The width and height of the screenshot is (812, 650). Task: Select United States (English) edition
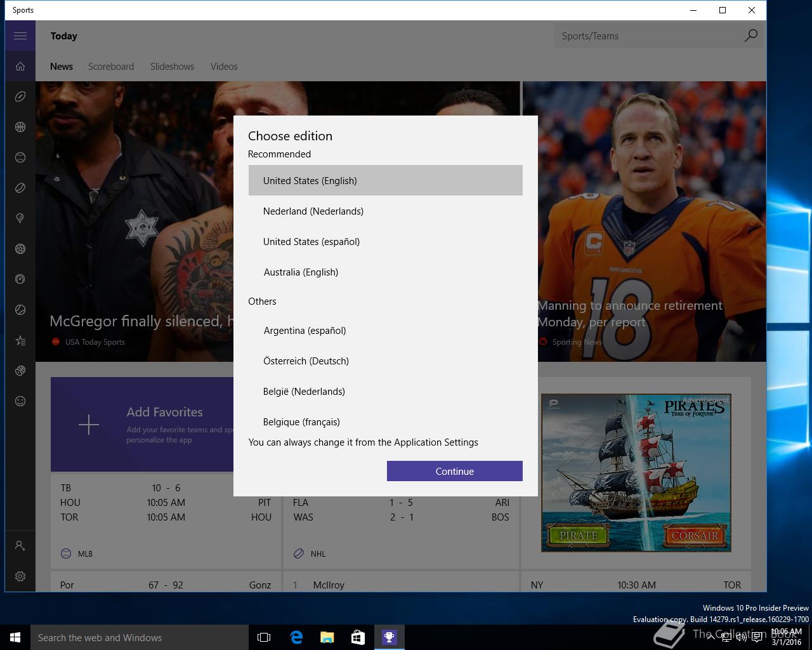point(386,180)
